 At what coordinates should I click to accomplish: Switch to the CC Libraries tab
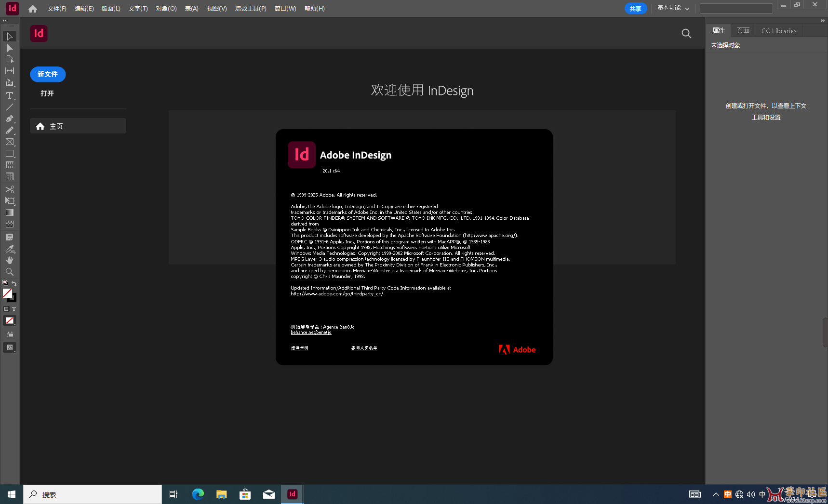pos(779,30)
